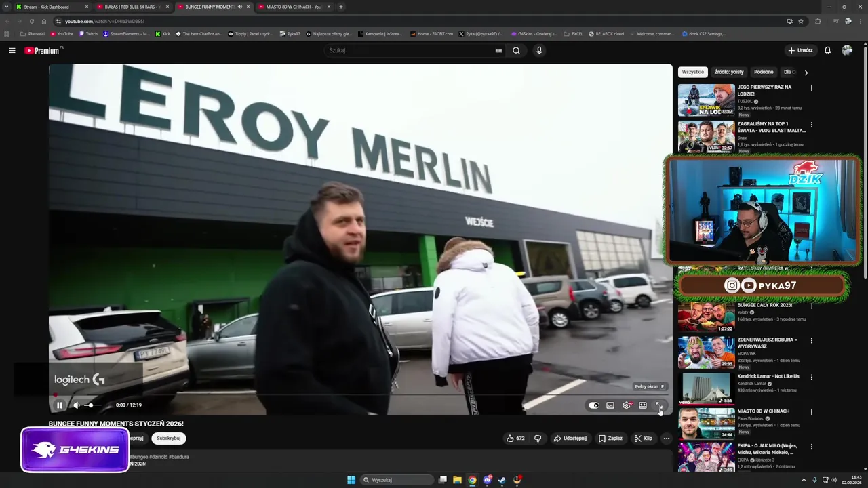
Task: Create a clip with Klip button
Action: coord(643,439)
